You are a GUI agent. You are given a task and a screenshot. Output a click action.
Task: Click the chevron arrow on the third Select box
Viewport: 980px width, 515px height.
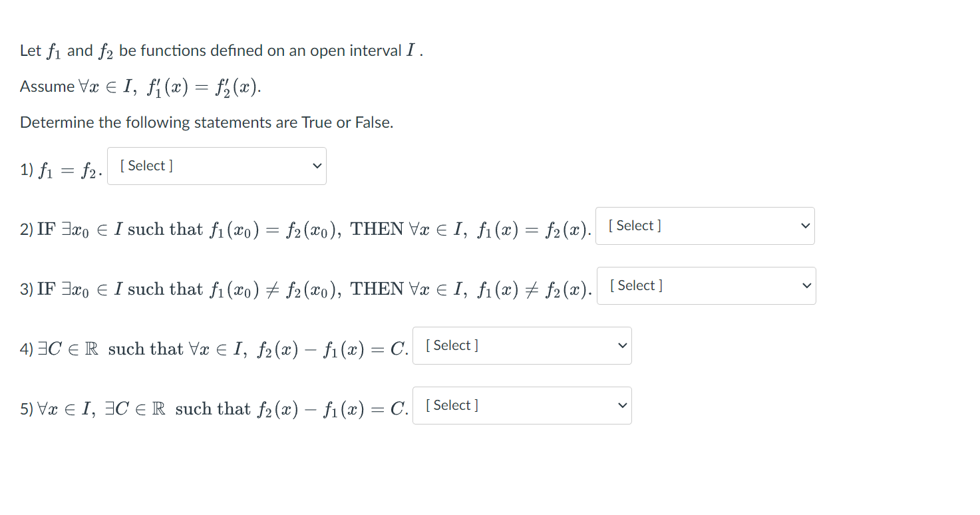click(x=807, y=285)
